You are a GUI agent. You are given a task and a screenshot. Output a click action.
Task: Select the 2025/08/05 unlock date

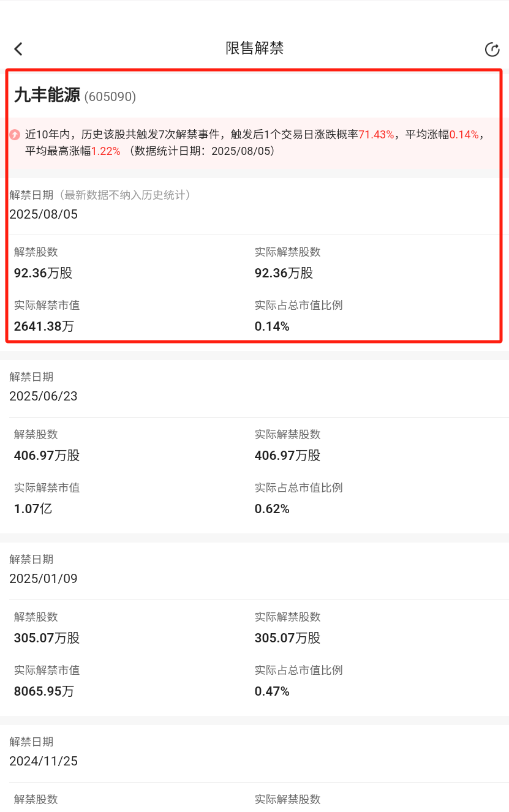point(43,214)
